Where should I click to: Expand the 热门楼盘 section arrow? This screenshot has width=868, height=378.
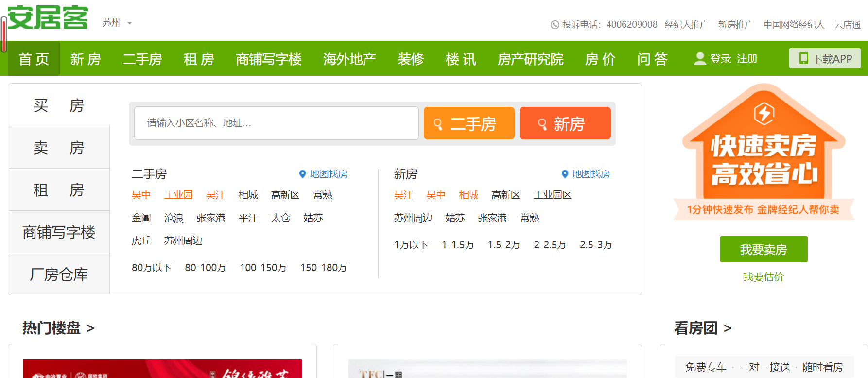click(90, 328)
